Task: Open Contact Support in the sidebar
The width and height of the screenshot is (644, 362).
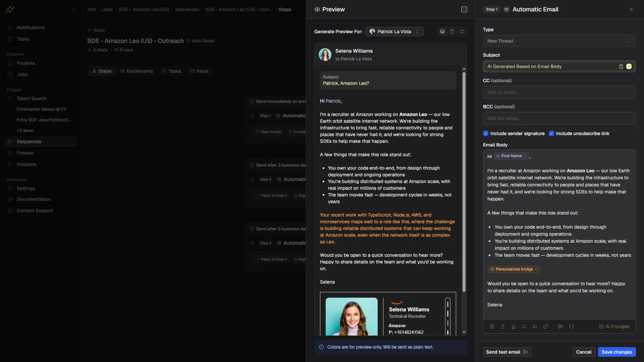Action: (x=41, y=210)
